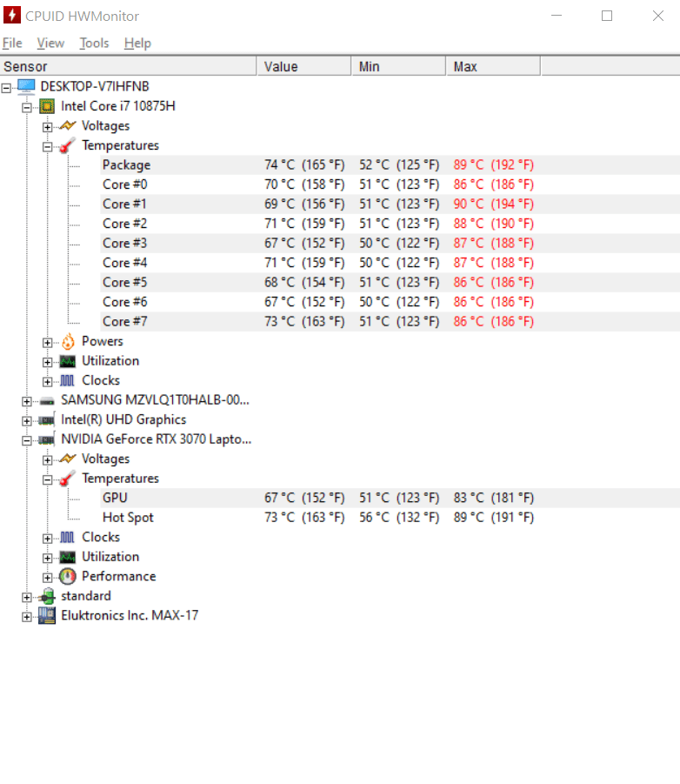
Task: Select the Package temperature row
Action: [390, 165]
